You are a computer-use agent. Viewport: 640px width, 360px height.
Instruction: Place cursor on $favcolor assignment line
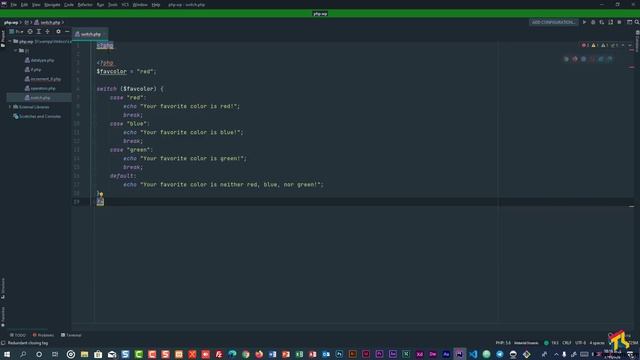point(127,71)
